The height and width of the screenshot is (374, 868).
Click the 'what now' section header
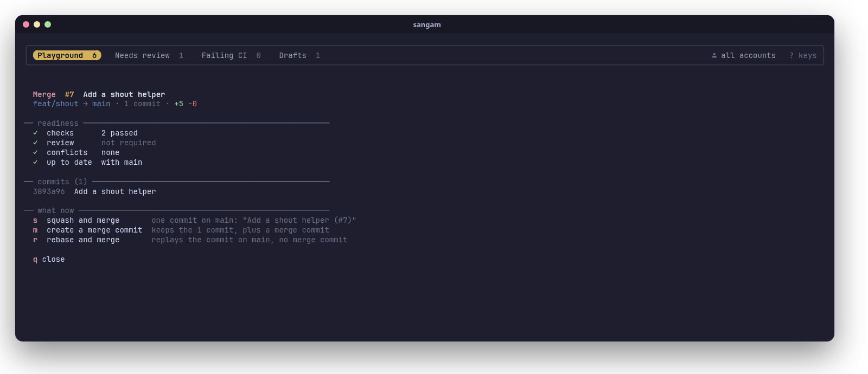(56, 211)
